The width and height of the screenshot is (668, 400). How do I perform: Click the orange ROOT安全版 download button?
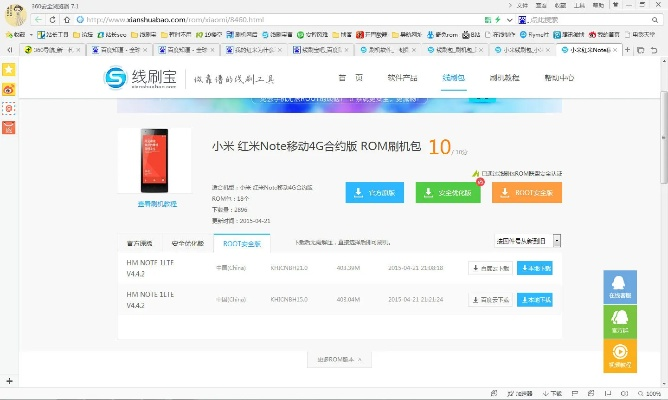[x=527, y=193]
